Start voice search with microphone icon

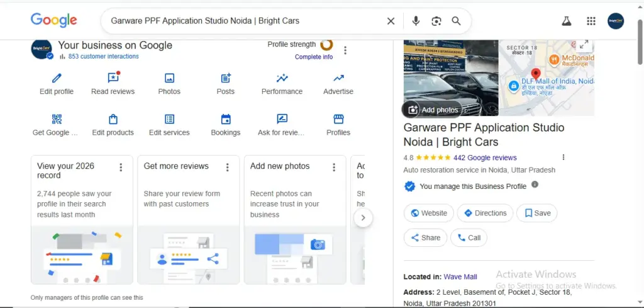[416, 21]
